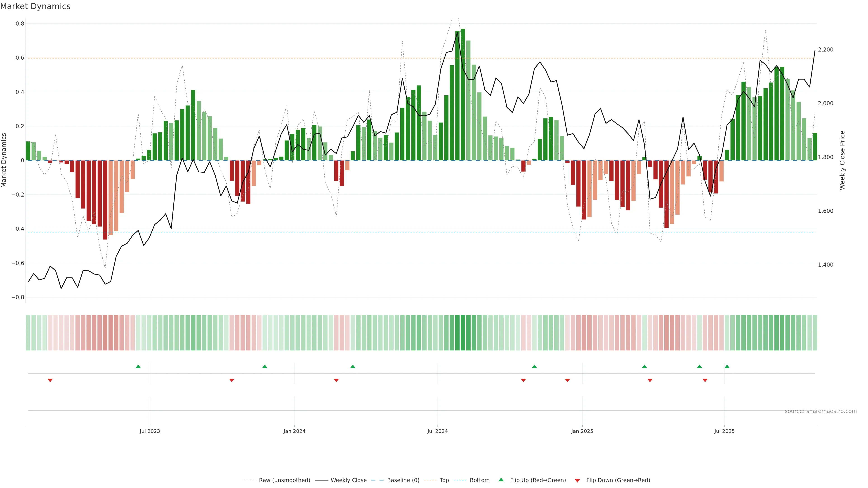
Task: Click the Jan 2025 x-axis label
Action: click(x=582, y=431)
